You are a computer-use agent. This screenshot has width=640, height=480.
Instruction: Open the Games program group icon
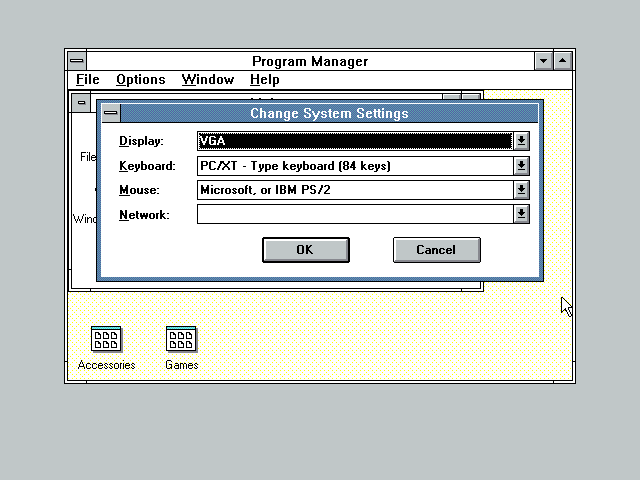point(181,340)
